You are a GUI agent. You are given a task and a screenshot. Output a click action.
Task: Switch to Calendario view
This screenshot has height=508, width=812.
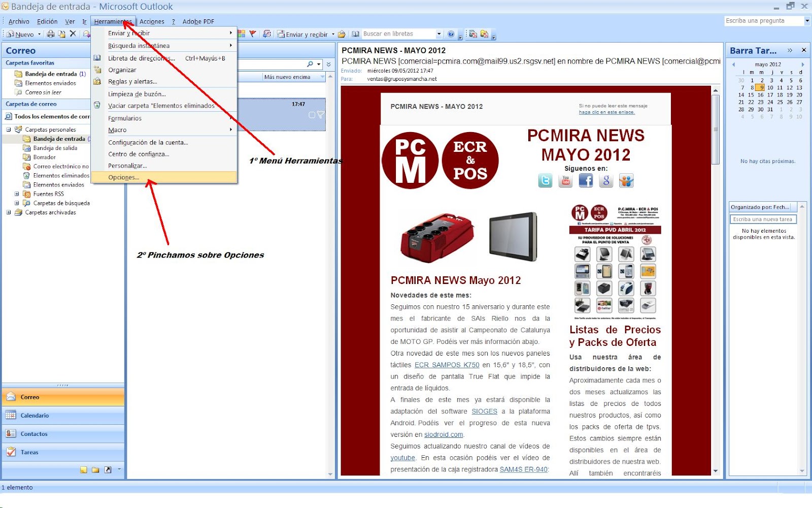63,416
